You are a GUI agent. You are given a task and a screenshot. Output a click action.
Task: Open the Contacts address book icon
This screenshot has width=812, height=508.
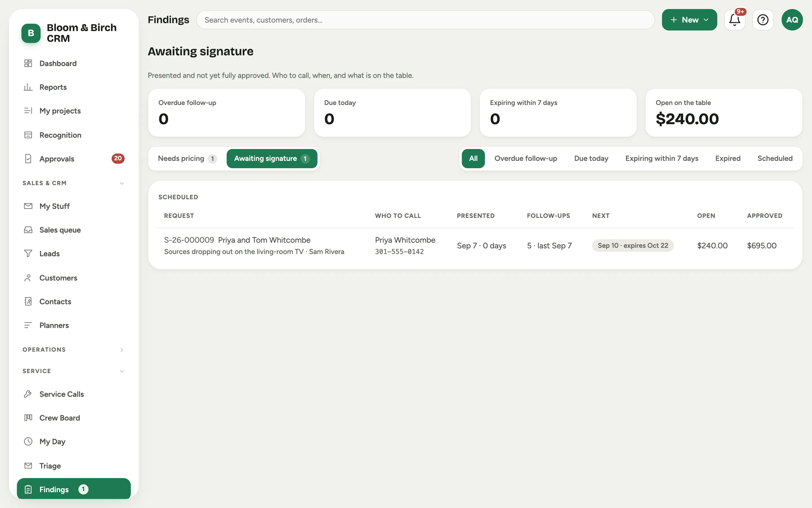click(x=28, y=301)
